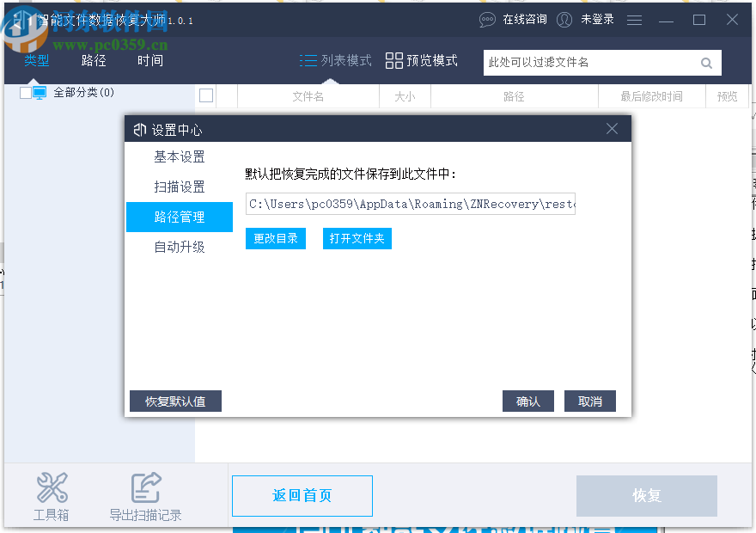
Task: Click 恢复默认值 to restore defaults
Action: 175,401
